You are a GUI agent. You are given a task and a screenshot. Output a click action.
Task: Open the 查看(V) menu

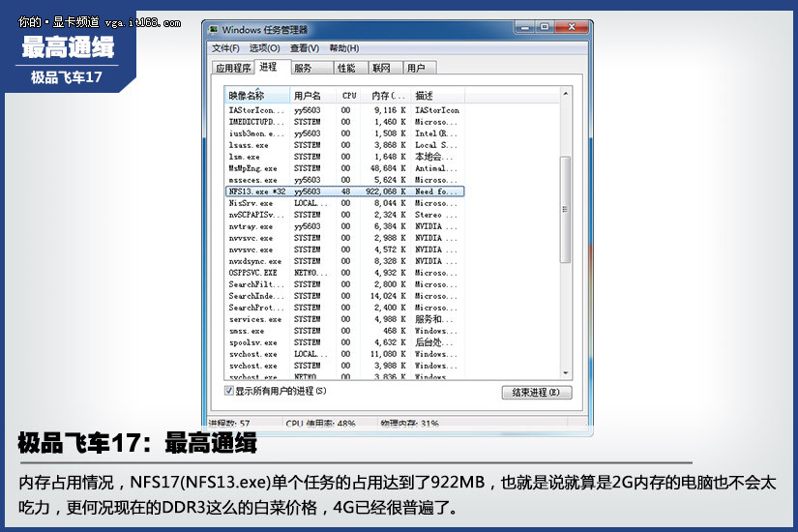tap(305, 48)
